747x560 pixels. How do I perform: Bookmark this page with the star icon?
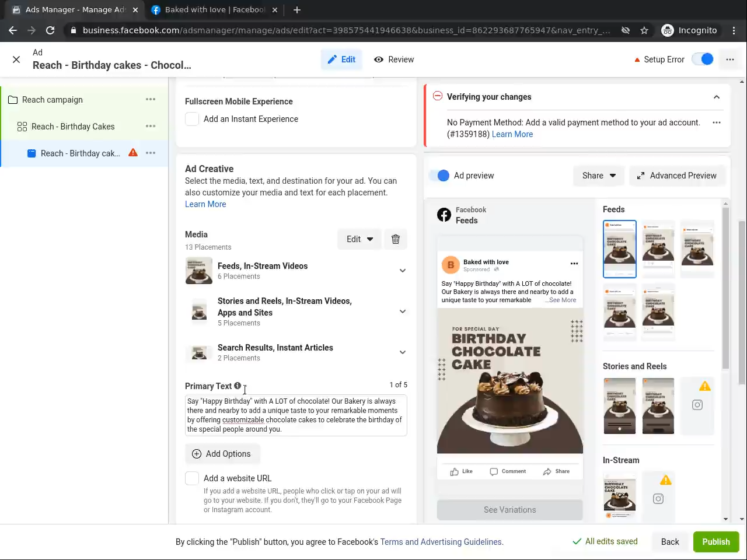tap(644, 30)
